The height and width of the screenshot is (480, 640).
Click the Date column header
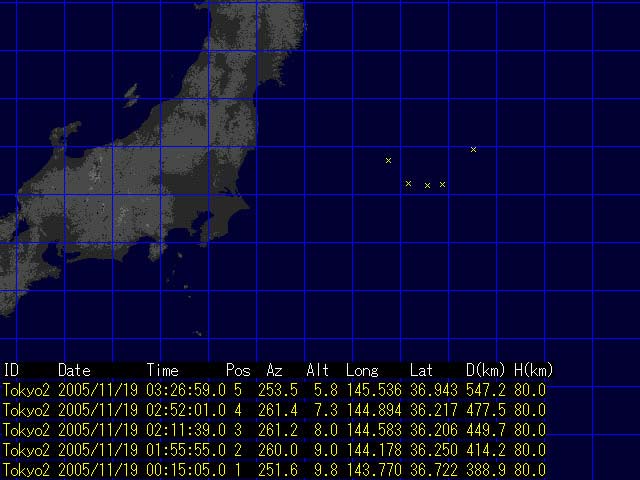(x=74, y=370)
